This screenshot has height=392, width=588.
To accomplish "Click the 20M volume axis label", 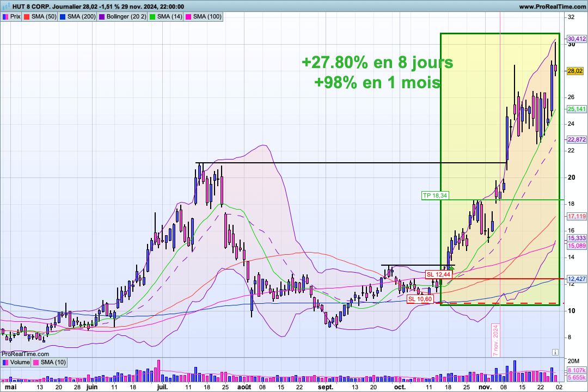I will click(574, 361).
